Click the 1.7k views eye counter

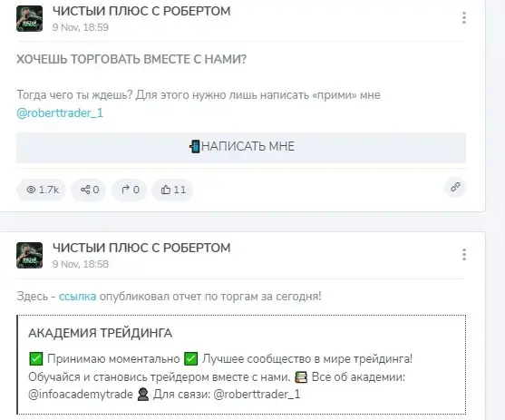(42, 190)
